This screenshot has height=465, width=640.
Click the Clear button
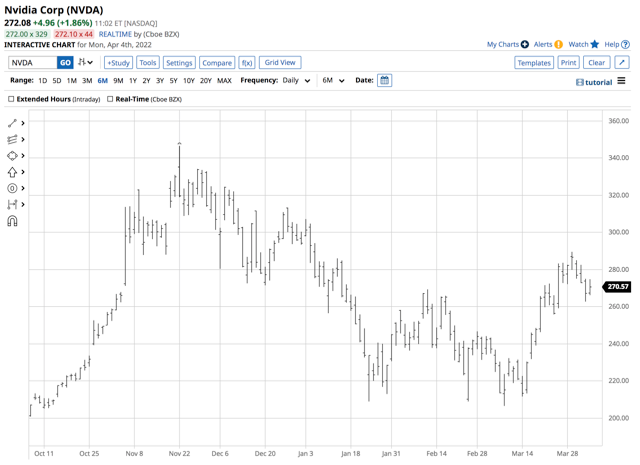pos(597,62)
